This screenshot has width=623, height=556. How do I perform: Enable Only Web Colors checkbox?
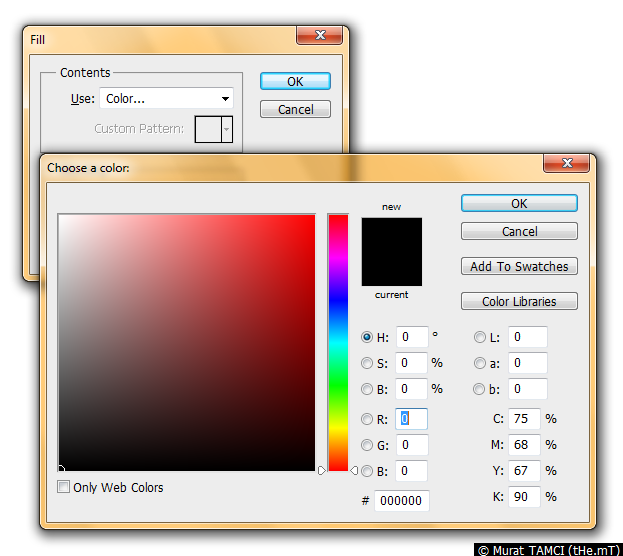(x=64, y=488)
